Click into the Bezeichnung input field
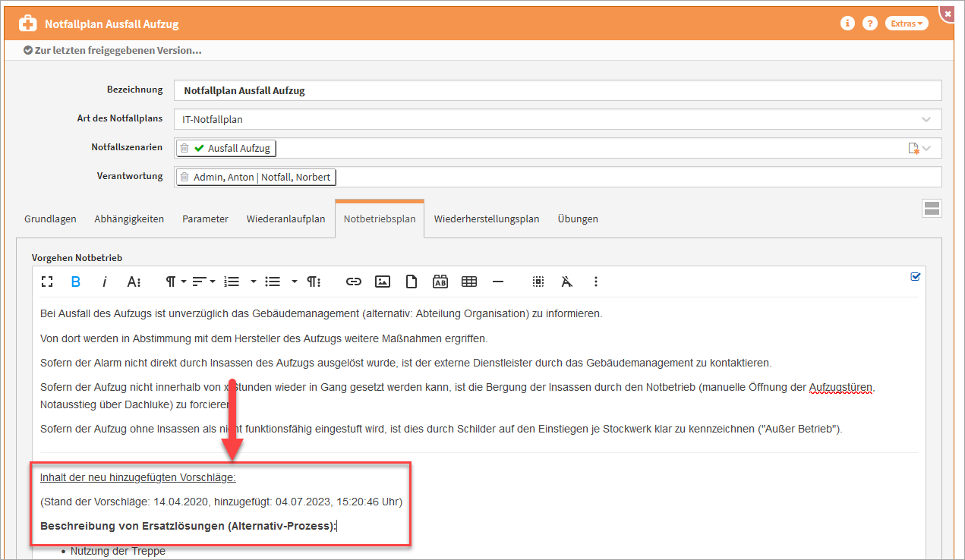Image resolution: width=965 pixels, height=560 pixels. coord(557,90)
